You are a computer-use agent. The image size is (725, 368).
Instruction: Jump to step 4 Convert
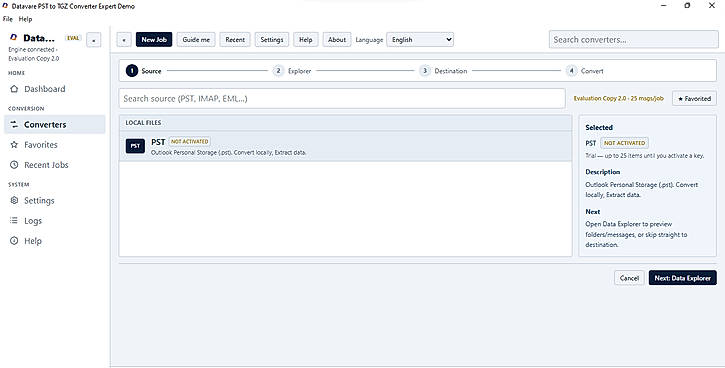pos(585,71)
